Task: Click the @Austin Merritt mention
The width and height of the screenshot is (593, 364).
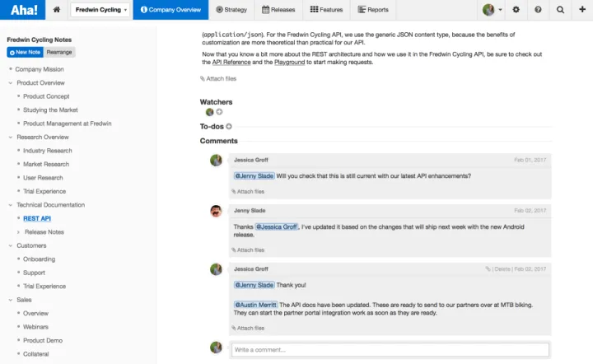Action: 255,305
